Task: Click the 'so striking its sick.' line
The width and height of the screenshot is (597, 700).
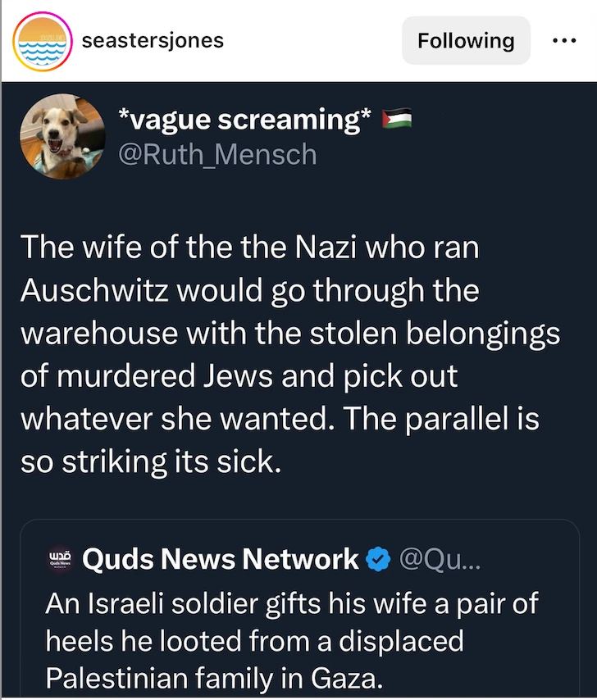Action: [x=150, y=461]
